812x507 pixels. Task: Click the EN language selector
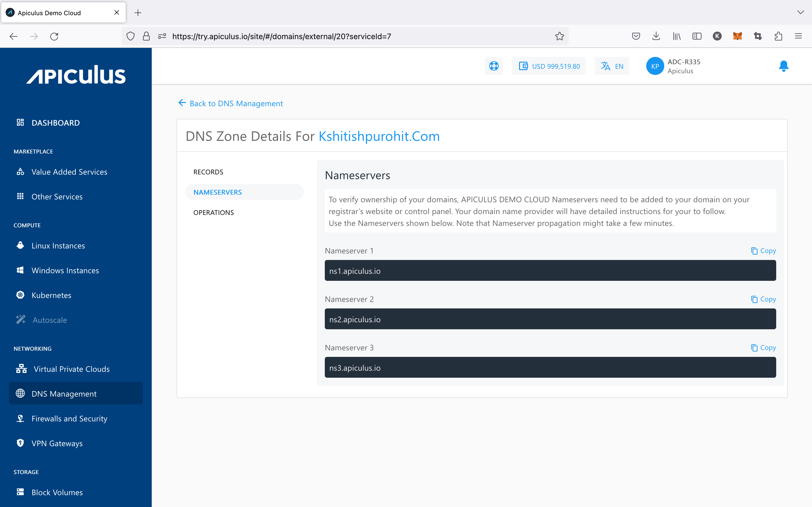coord(613,66)
